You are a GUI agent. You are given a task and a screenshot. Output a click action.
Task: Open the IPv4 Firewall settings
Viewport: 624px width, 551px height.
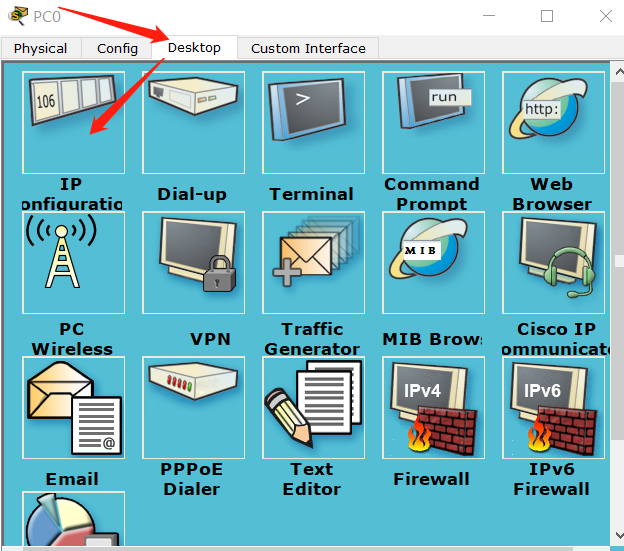(x=433, y=408)
